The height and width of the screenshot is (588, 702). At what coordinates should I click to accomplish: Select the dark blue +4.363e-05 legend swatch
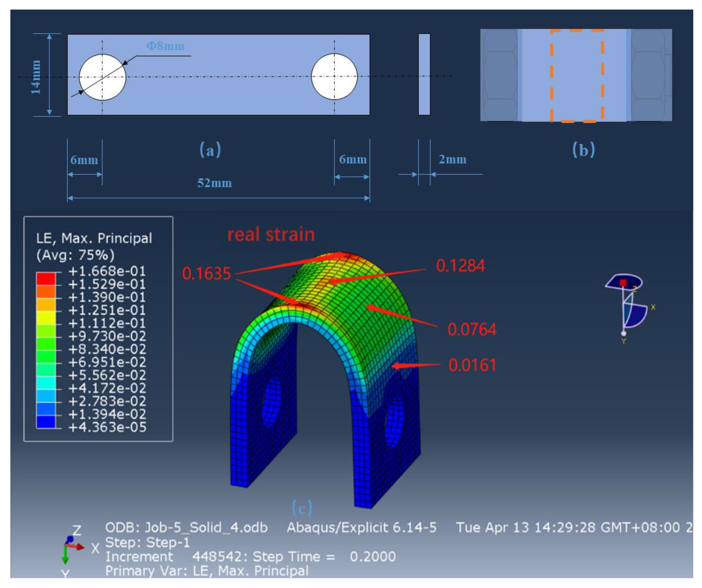pyautogui.click(x=46, y=422)
